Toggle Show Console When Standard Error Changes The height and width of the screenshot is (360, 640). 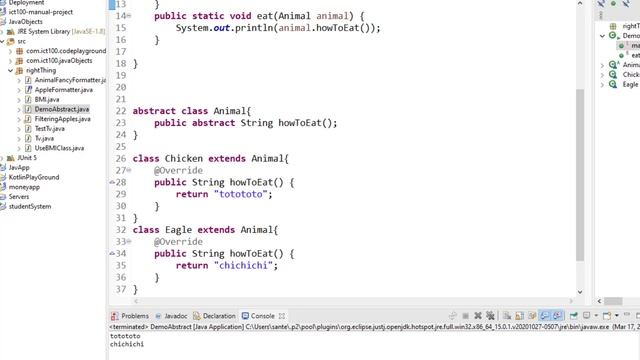click(x=558, y=316)
